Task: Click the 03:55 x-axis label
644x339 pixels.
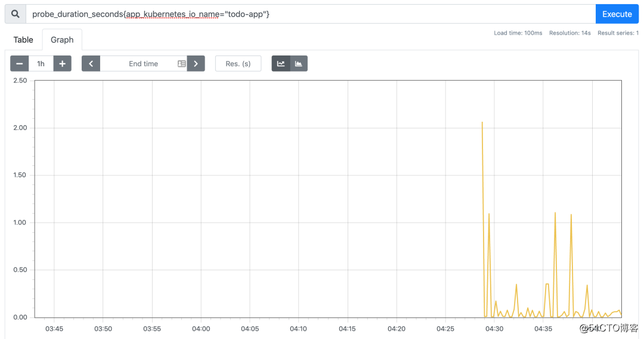Action: click(152, 329)
